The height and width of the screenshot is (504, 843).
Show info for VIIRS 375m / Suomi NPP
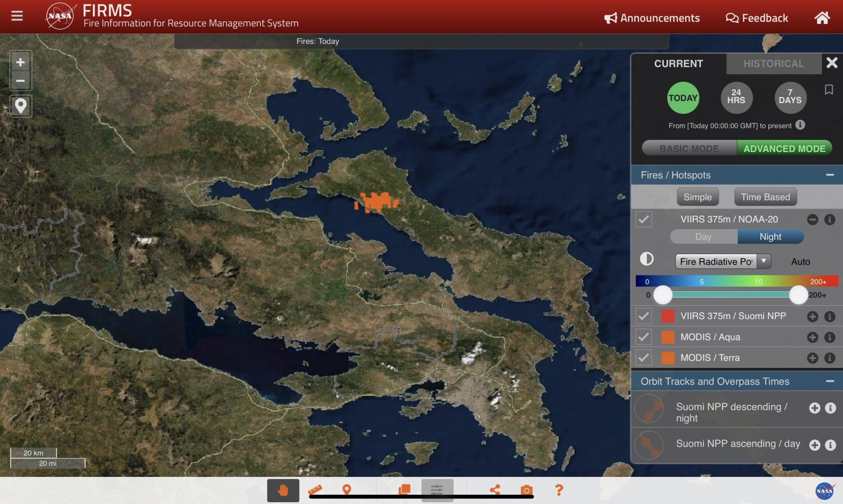click(x=829, y=316)
